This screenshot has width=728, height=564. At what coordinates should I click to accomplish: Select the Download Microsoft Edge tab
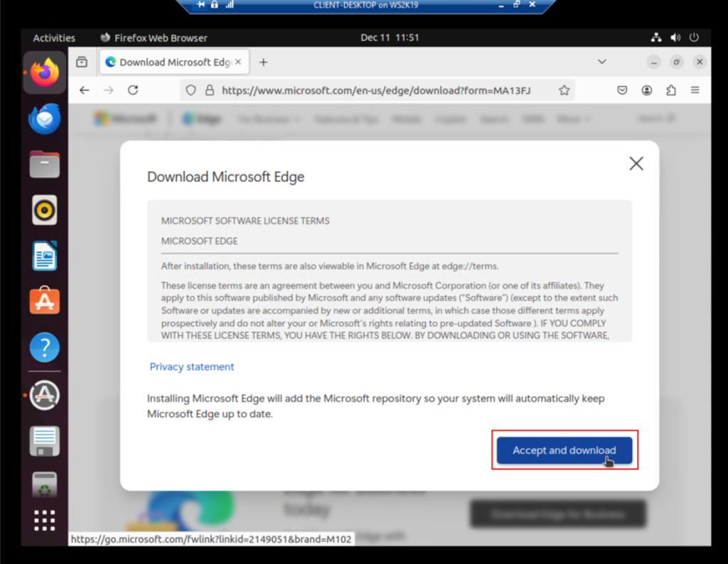[x=174, y=62]
